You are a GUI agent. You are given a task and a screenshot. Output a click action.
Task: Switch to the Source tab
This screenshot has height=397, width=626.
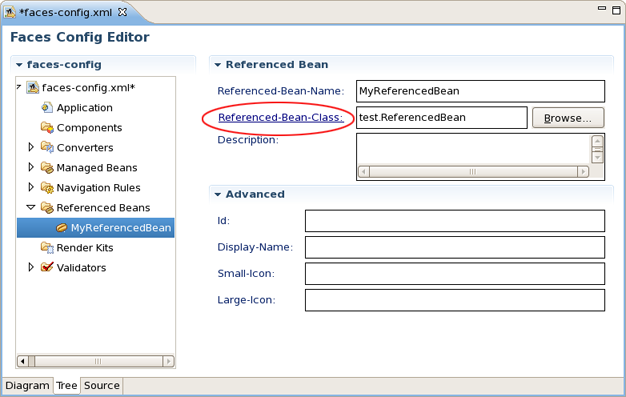pyautogui.click(x=101, y=385)
